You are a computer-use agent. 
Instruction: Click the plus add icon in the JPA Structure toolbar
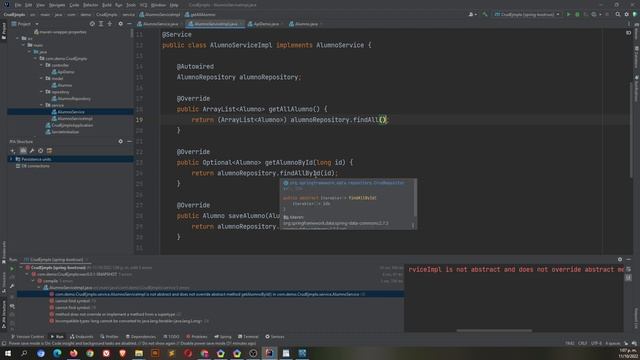pos(13,151)
